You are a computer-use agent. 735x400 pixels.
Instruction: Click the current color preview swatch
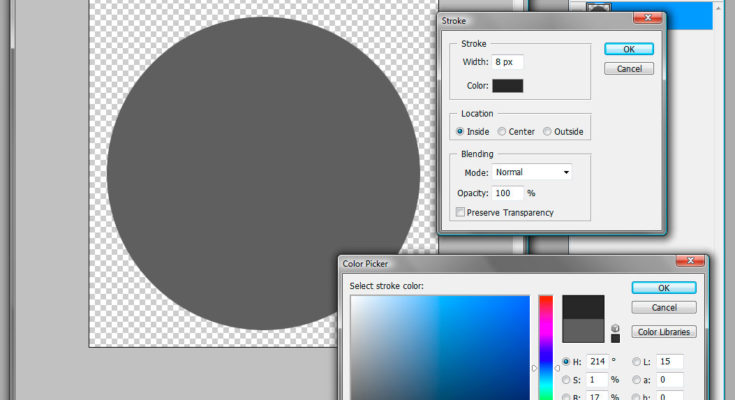[583, 331]
